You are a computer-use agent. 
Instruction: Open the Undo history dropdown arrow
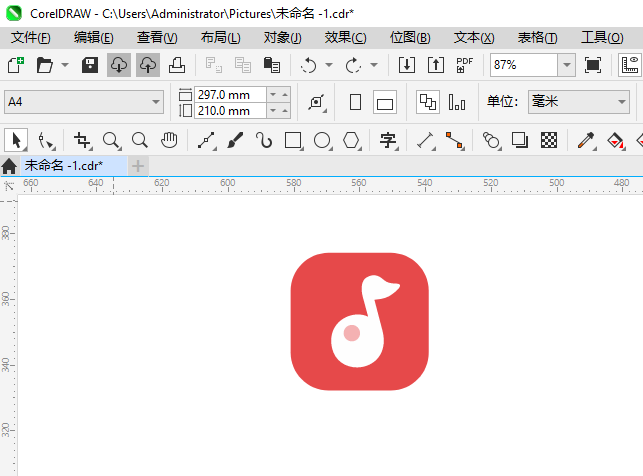[329, 65]
